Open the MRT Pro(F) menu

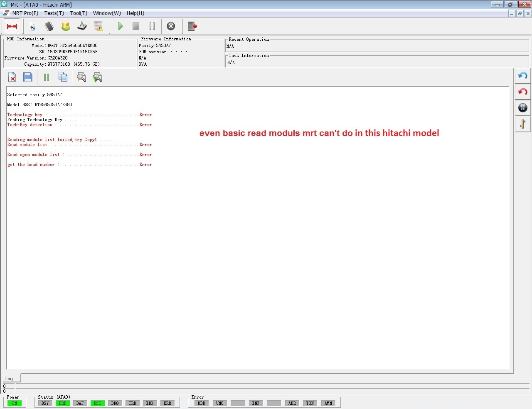tap(25, 13)
